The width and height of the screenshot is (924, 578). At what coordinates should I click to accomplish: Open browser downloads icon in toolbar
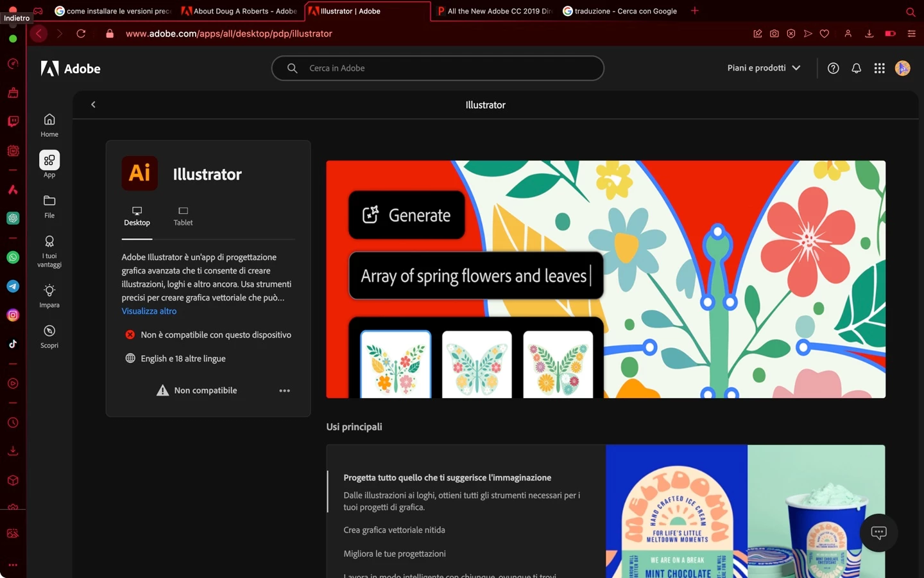(x=869, y=33)
